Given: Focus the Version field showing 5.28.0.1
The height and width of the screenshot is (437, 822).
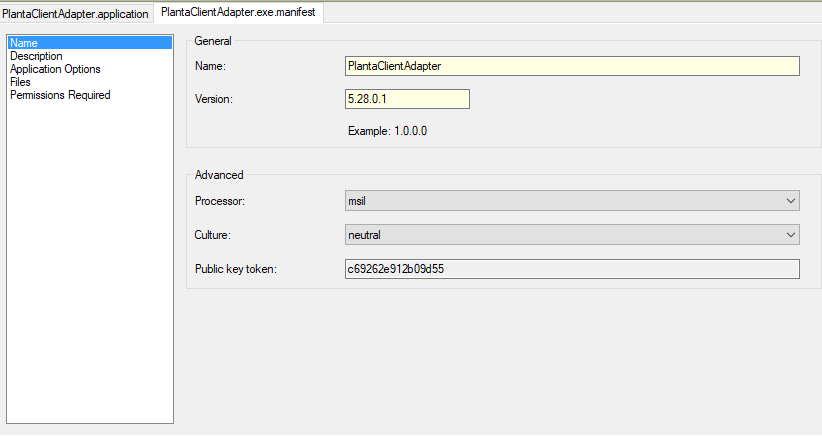Looking at the screenshot, I should (406, 99).
